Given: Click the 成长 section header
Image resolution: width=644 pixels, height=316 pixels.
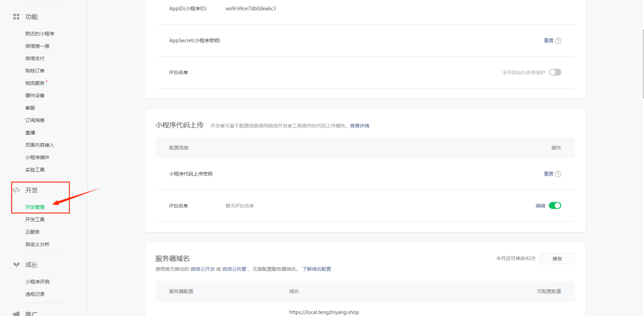Looking at the screenshot, I should (x=31, y=265).
